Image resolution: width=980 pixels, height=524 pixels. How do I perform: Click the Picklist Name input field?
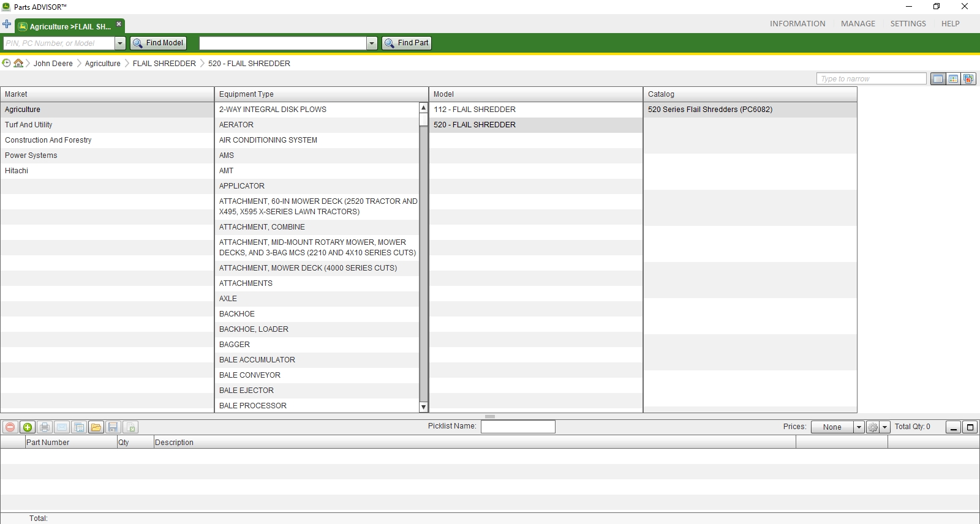pyautogui.click(x=518, y=427)
